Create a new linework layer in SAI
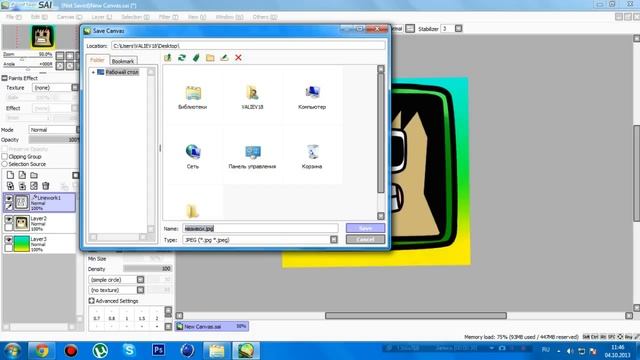The width and height of the screenshot is (640, 360). tap(22, 175)
